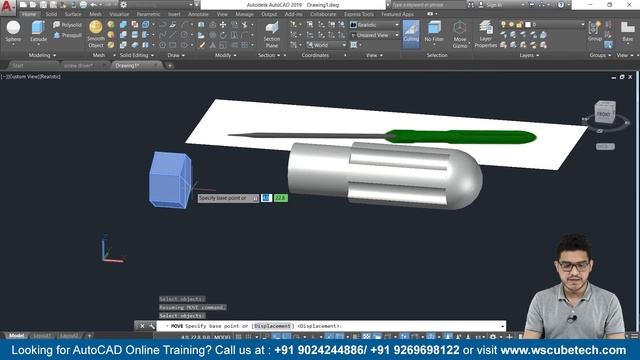Click the Base view tool
The width and height of the screenshot is (640, 360).
pyautogui.click(x=627, y=31)
